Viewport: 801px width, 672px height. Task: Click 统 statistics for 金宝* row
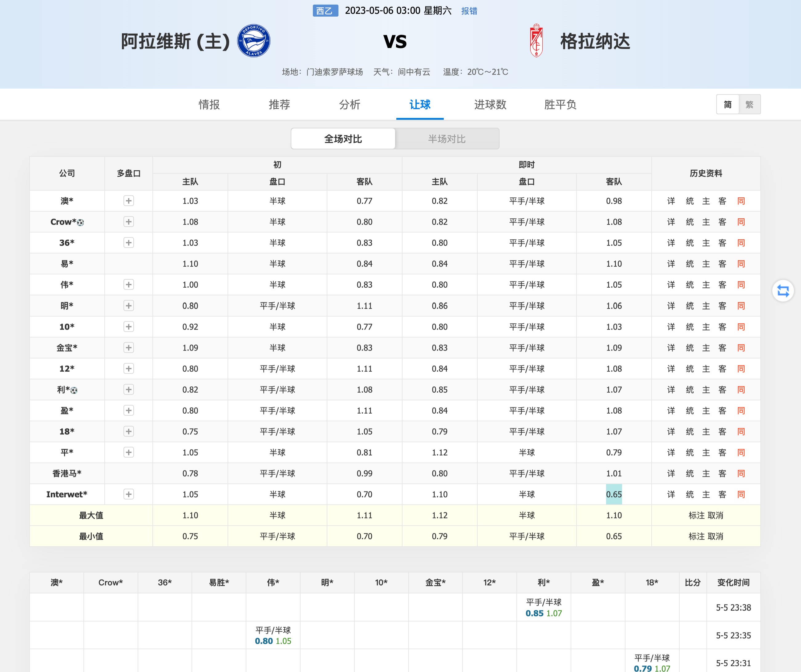point(690,348)
